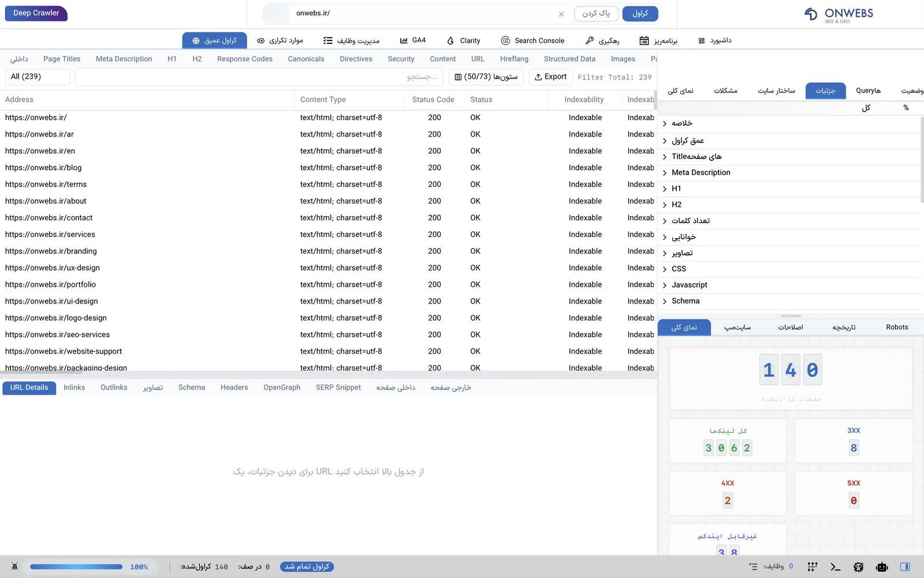Toggle the right sidebar panel icon
The width and height of the screenshot is (924, 578).
905,567
